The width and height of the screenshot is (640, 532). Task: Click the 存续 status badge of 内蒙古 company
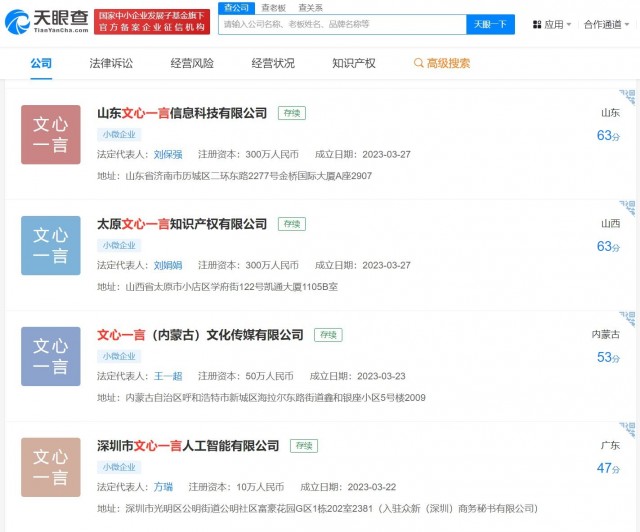(328, 335)
